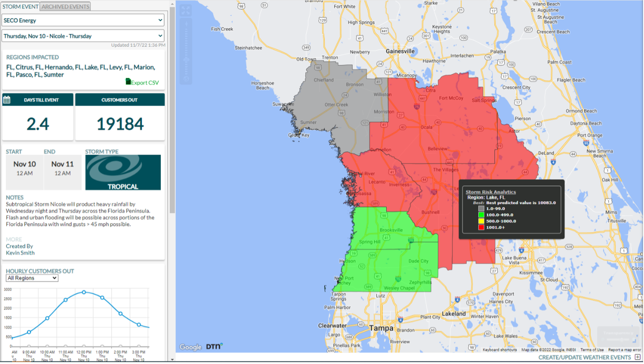The width and height of the screenshot is (644, 364).
Task: Click the faded map zoom slider
Action: coord(186,52)
